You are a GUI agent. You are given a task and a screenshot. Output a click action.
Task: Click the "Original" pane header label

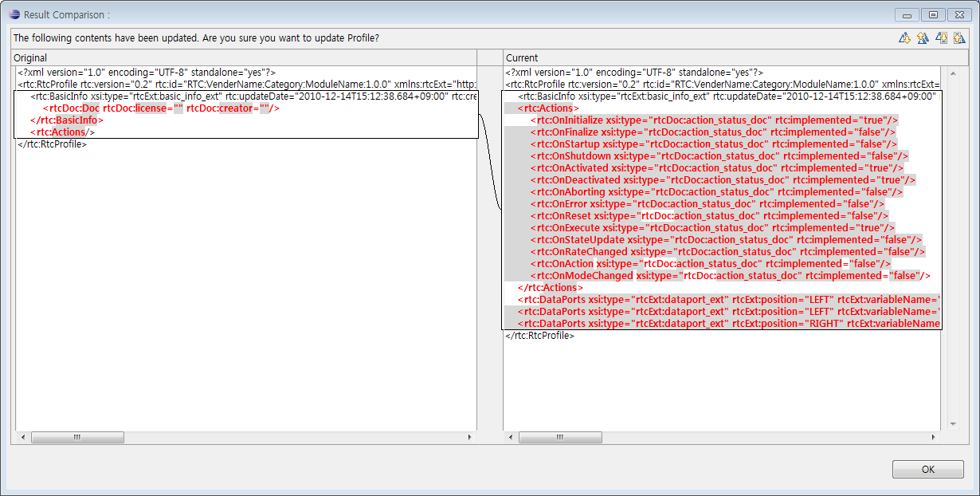point(30,57)
